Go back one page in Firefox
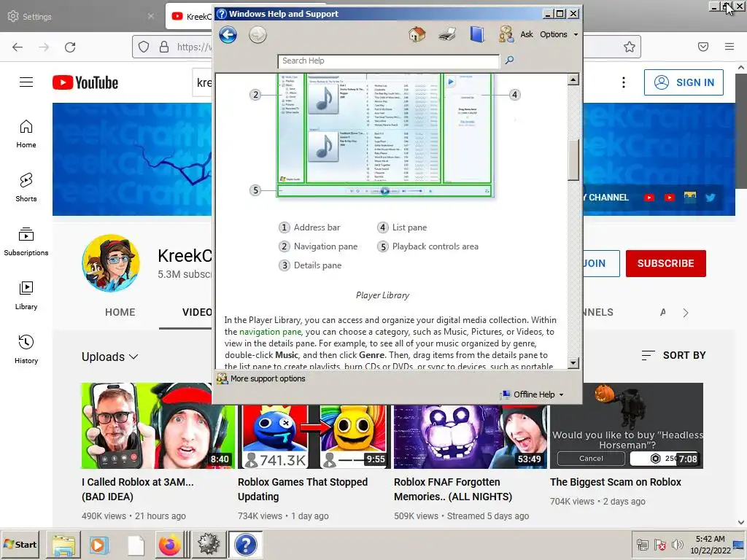This screenshot has height=560, width=747. [18, 47]
